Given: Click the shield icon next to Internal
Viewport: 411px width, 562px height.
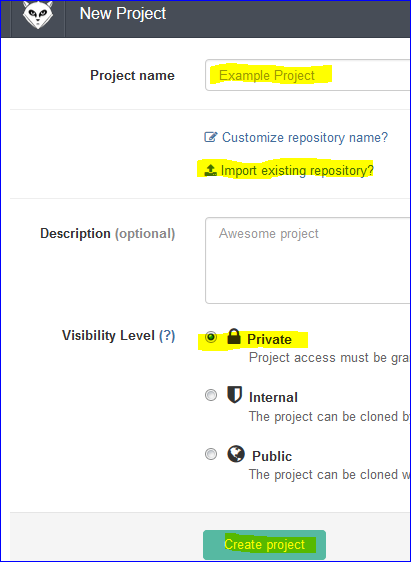Looking at the screenshot, I should [234, 395].
